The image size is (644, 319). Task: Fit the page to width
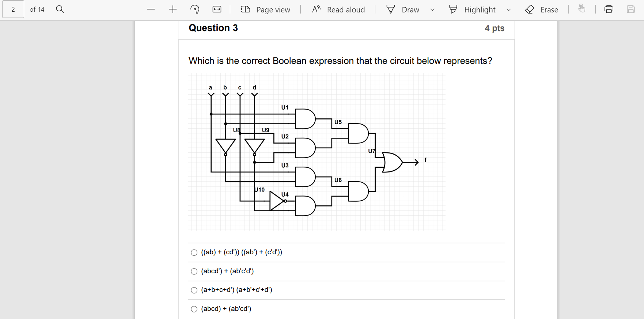216,9
